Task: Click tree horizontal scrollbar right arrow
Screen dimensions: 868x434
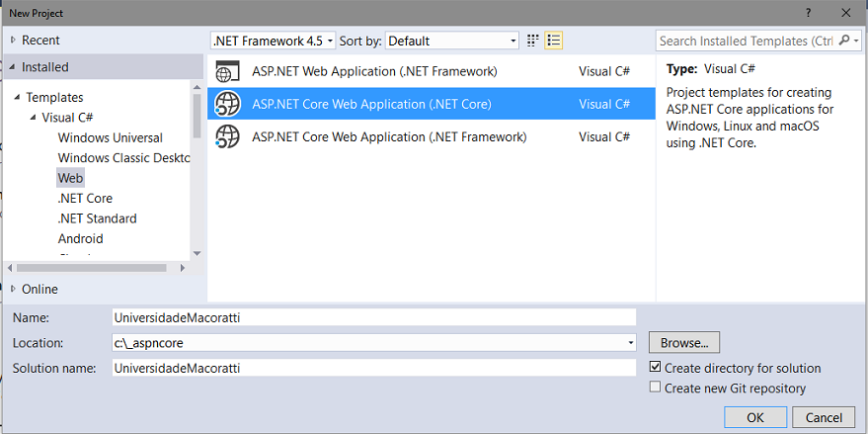Action: (183, 268)
